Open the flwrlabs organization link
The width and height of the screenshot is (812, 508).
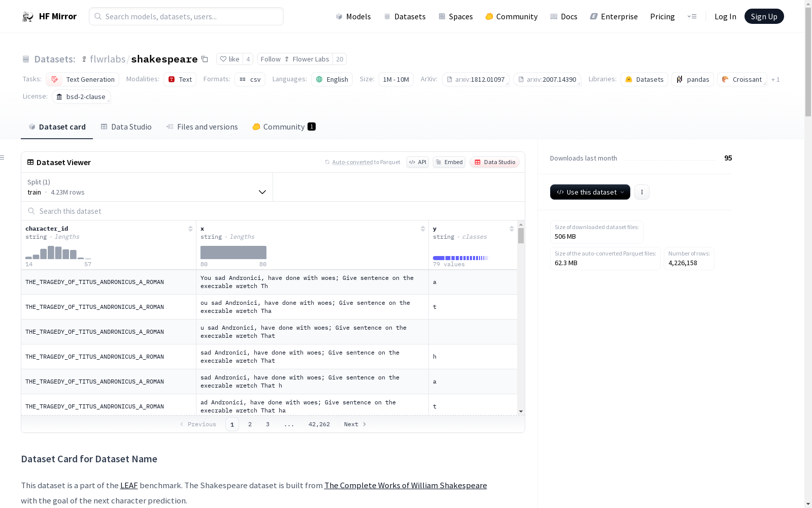click(x=108, y=59)
